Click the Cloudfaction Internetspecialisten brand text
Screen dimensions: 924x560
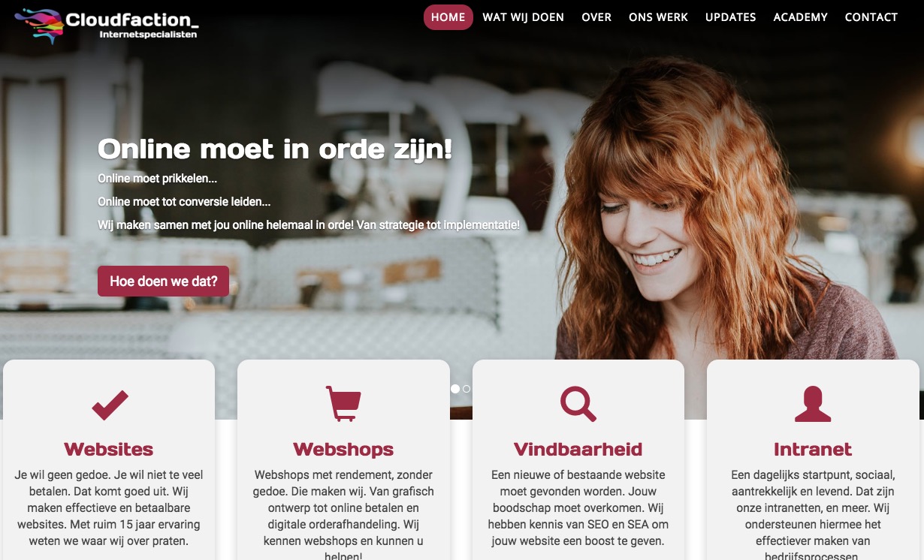pyautogui.click(x=132, y=25)
